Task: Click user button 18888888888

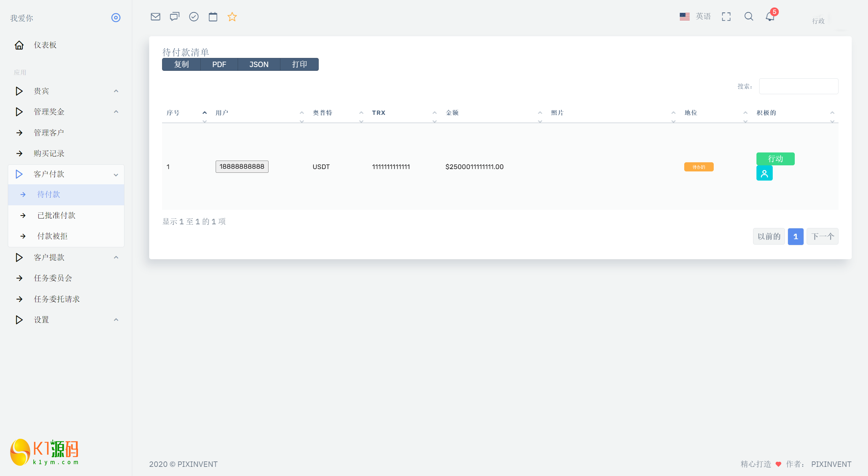Action: 242,167
